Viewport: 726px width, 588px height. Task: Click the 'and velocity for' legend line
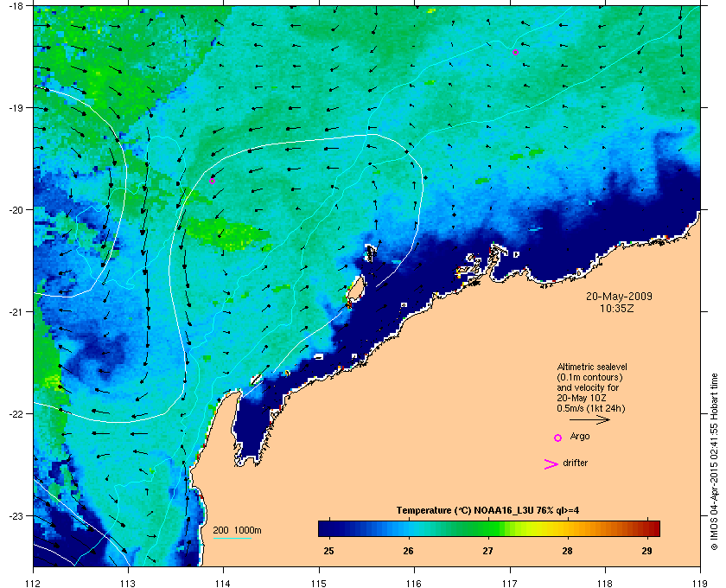coord(588,388)
